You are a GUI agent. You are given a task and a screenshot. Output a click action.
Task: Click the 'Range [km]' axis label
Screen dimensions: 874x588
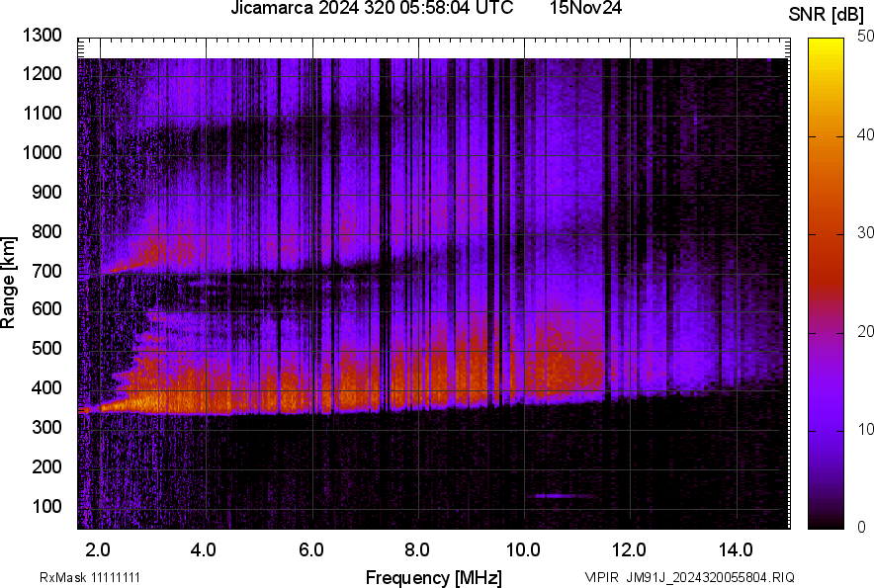coord(8,283)
